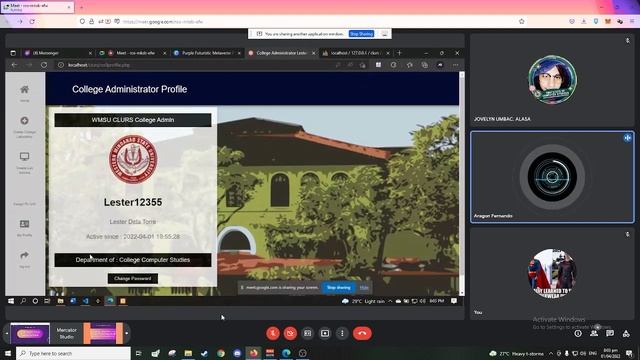Click the Firefox URL bar with meet.google.com

pyautogui.click(x=302, y=21)
